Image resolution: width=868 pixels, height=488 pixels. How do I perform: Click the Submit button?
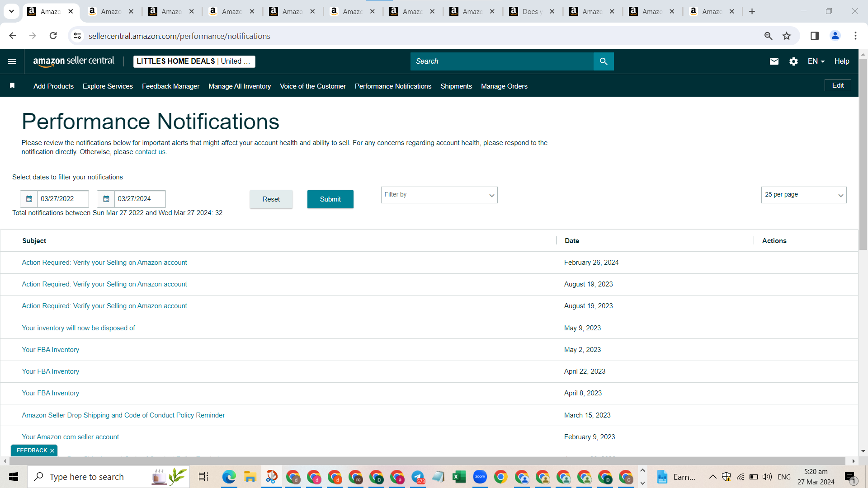pyautogui.click(x=330, y=199)
